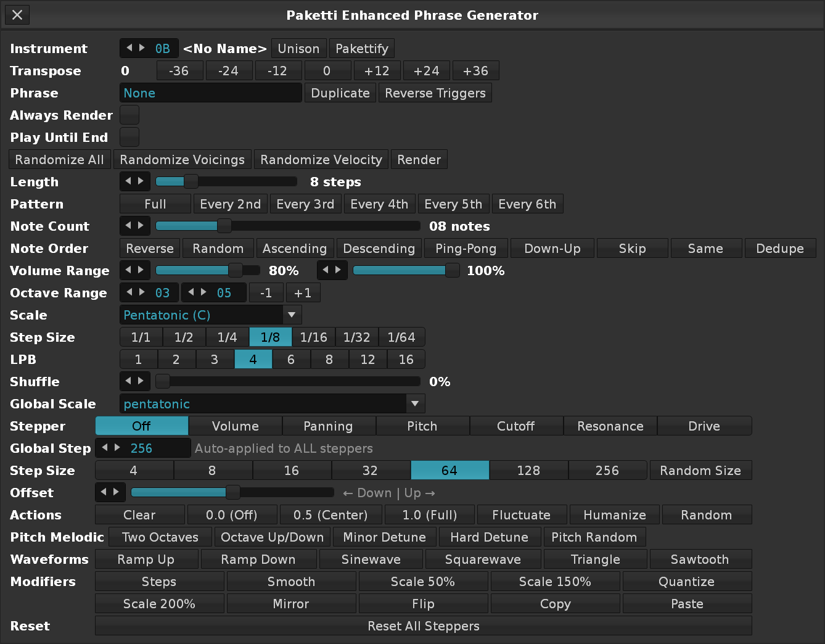This screenshot has height=644, width=825.
Task: Click the Random Size button
Action: click(700, 471)
